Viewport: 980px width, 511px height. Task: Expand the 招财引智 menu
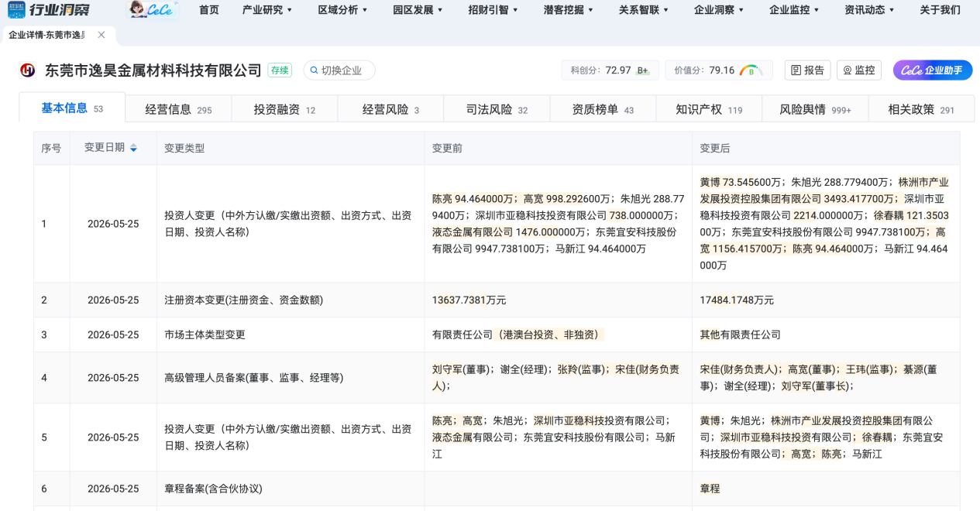click(x=493, y=10)
